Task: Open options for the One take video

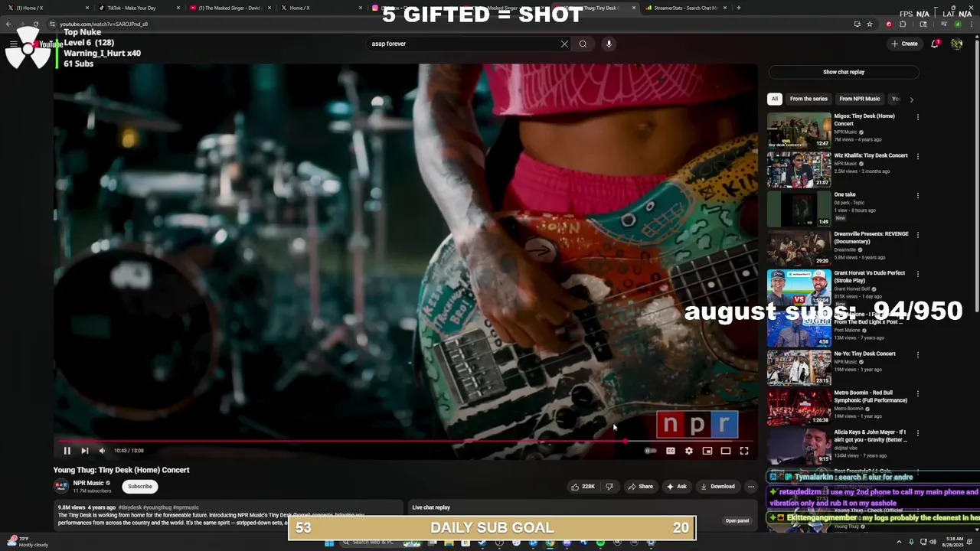Action: coord(917,195)
